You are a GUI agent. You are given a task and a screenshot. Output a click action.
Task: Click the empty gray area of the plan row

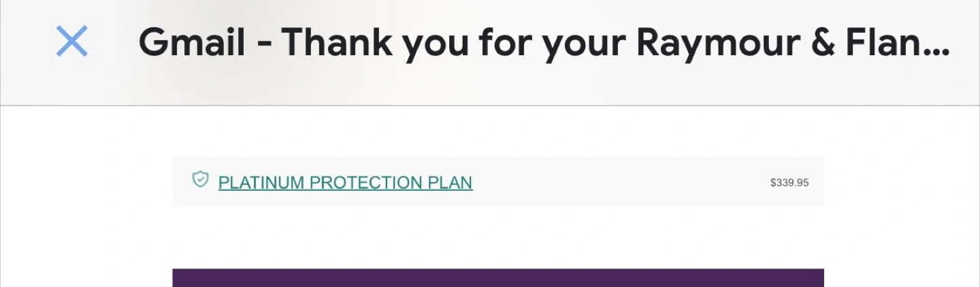click(619, 182)
